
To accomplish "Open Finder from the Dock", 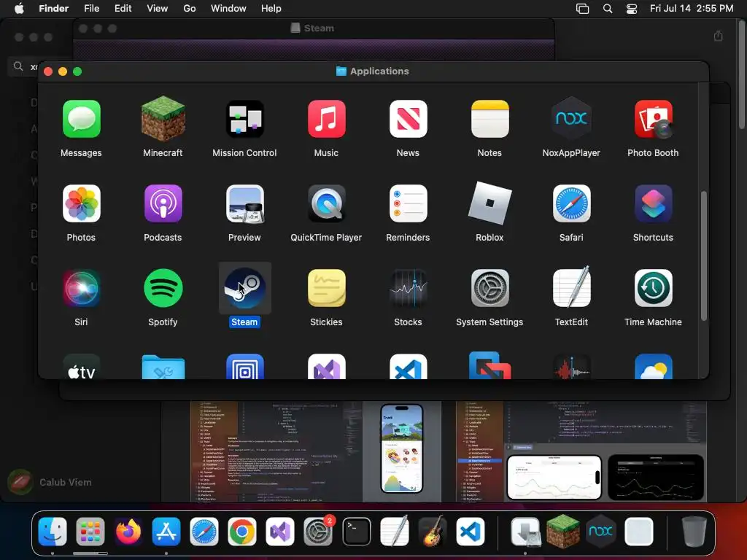I will (53, 531).
